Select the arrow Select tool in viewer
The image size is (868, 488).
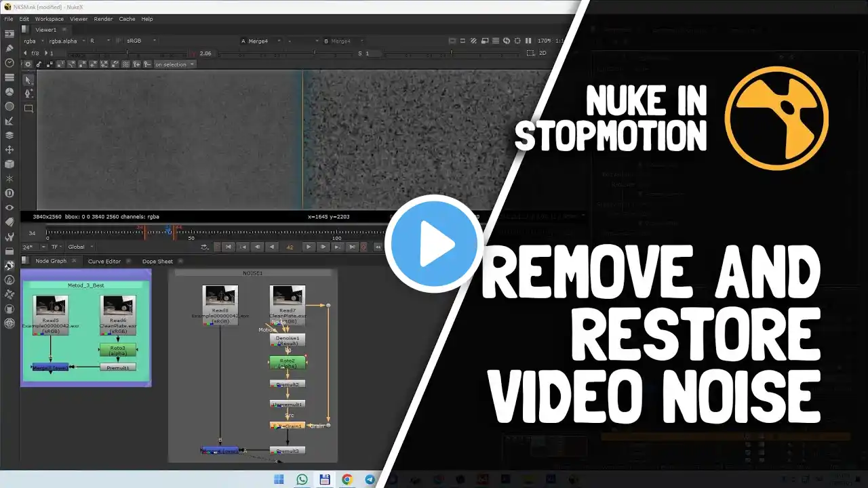tap(28, 80)
